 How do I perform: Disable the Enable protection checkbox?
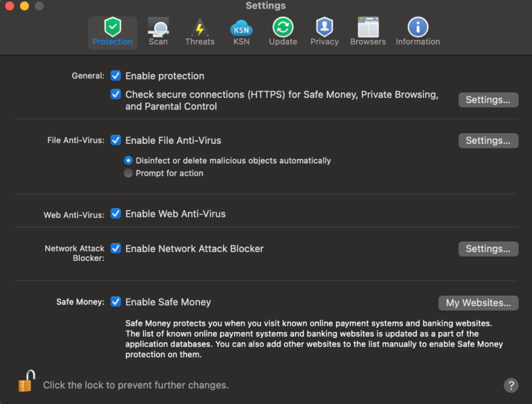(x=115, y=75)
